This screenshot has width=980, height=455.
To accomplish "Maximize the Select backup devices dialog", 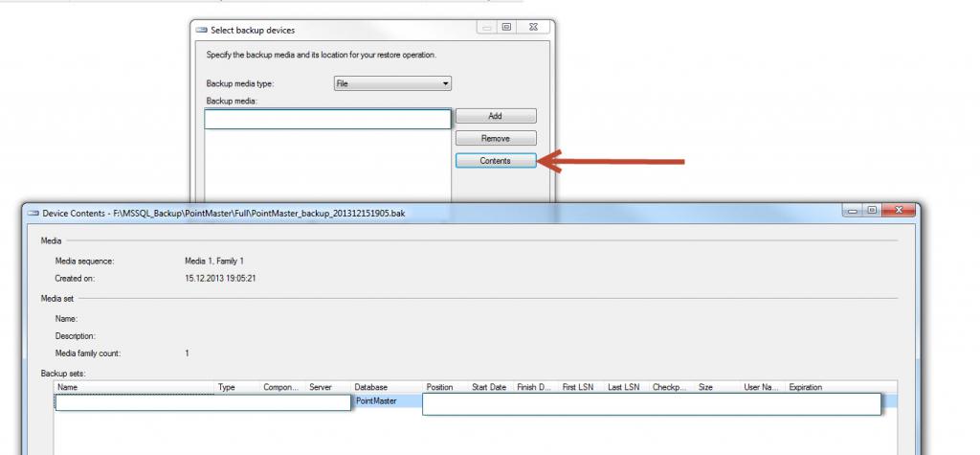I will (x=506, y=27).
